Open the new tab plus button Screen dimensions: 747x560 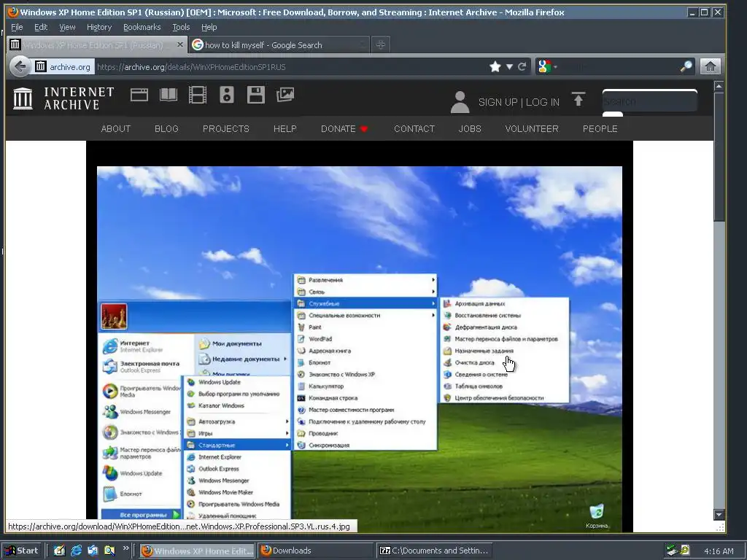coord(380,44)
